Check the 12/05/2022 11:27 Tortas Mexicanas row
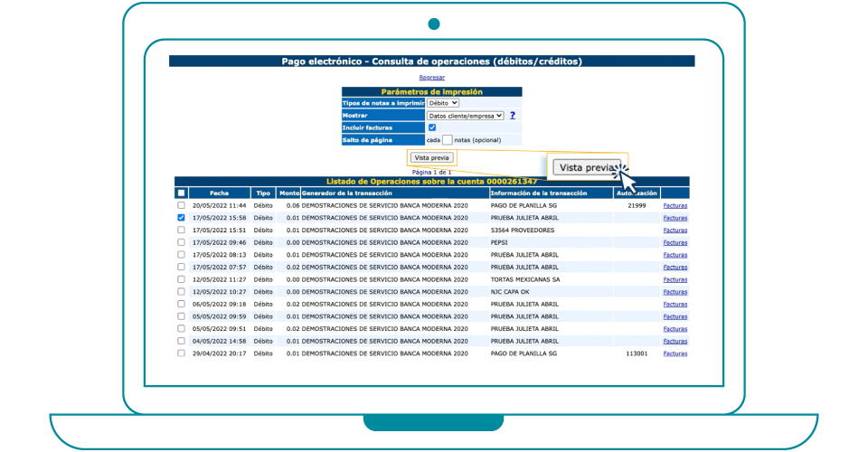Screen dimensions: 868x452 (181, 279)
